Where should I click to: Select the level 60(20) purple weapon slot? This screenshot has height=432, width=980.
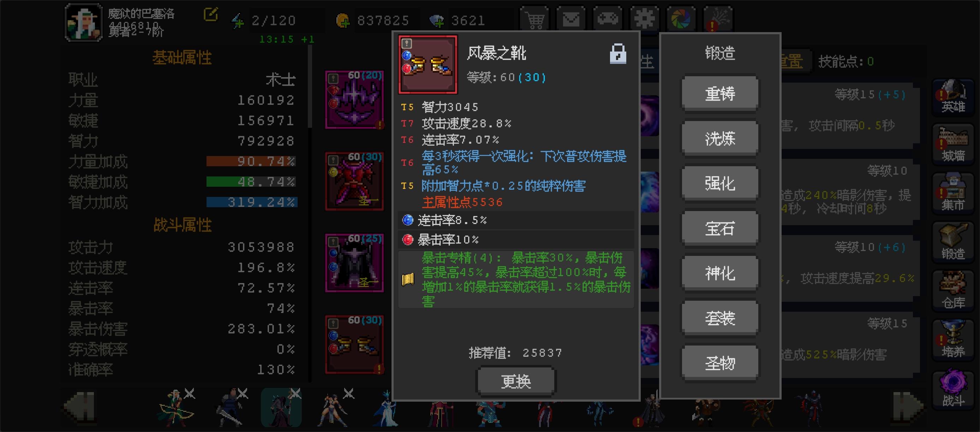pyautogui.click(x=354, y=100)
